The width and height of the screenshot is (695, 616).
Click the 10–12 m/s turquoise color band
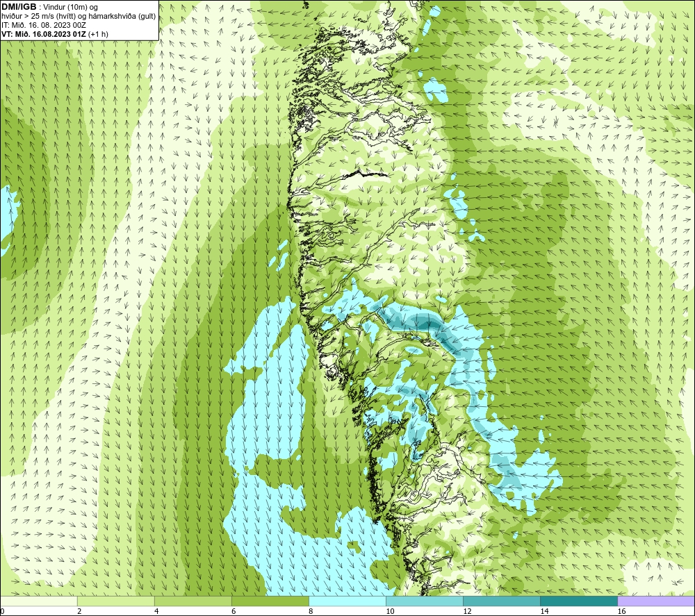425,601
